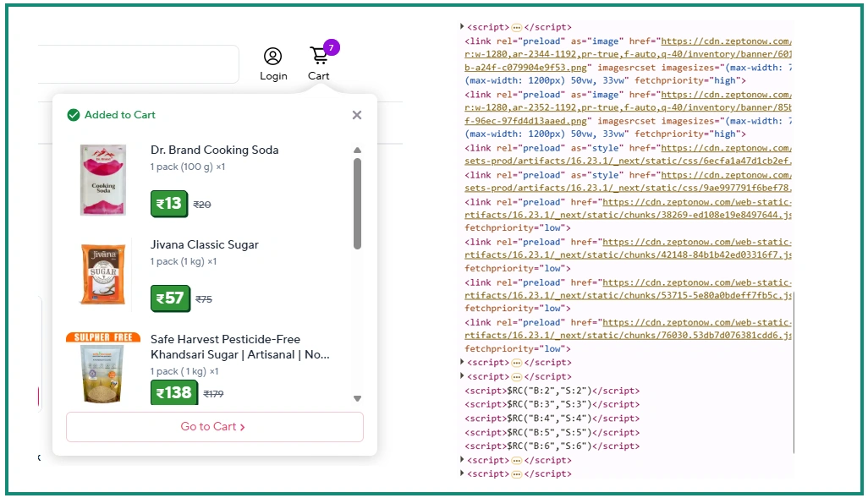Select the $RC("B:6","S:6") script line
Image resolution: width=868 pixels, height=498 pixels.
[x=552, y=446]
